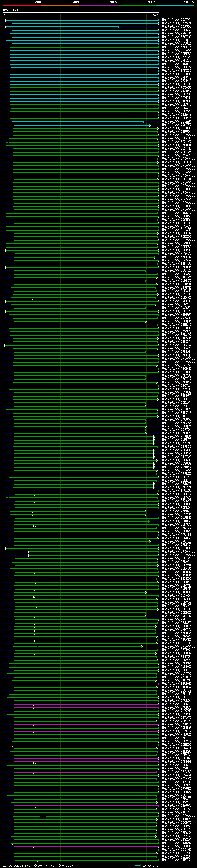The image size is (197, 868).
Task: Select UniRef100_A4RUJ4 label
Action: pos(176,64)
